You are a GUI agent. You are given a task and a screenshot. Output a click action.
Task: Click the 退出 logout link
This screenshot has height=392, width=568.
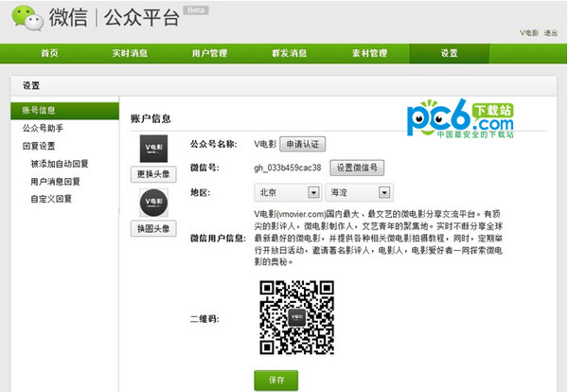coord(551,33)
